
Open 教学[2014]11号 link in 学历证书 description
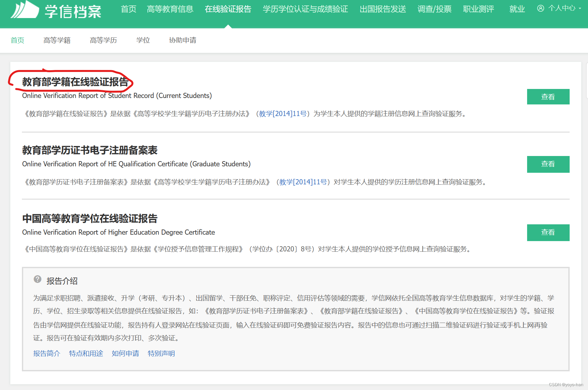[303, 182]
